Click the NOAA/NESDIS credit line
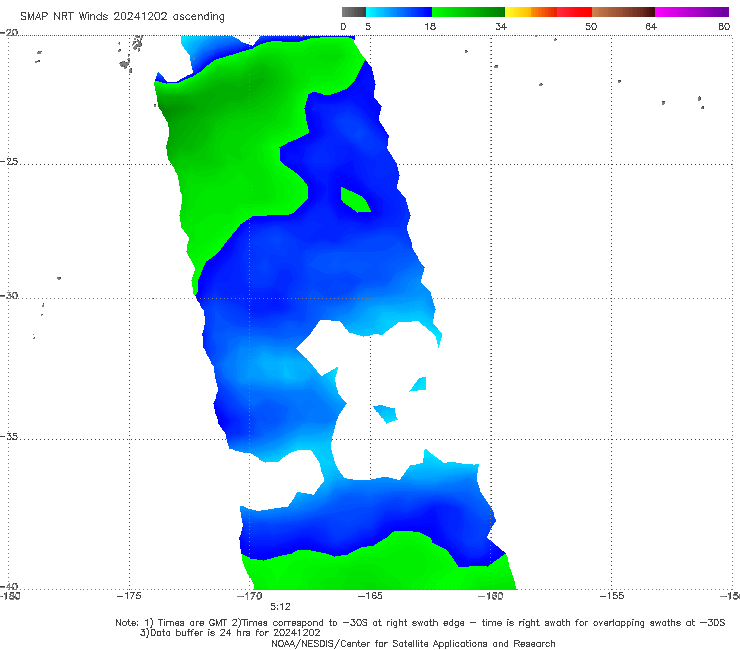Viewport: 740px width, 650px height. point(413,643)
